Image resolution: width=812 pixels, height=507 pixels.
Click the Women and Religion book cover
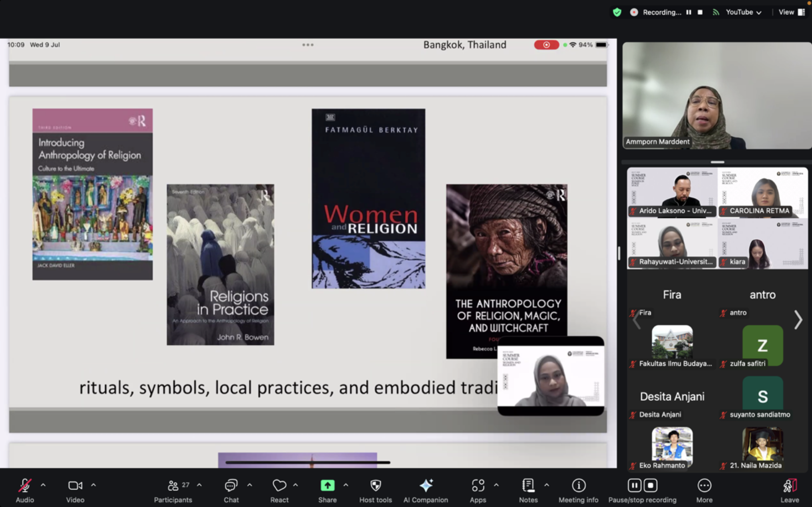[368, 199]
